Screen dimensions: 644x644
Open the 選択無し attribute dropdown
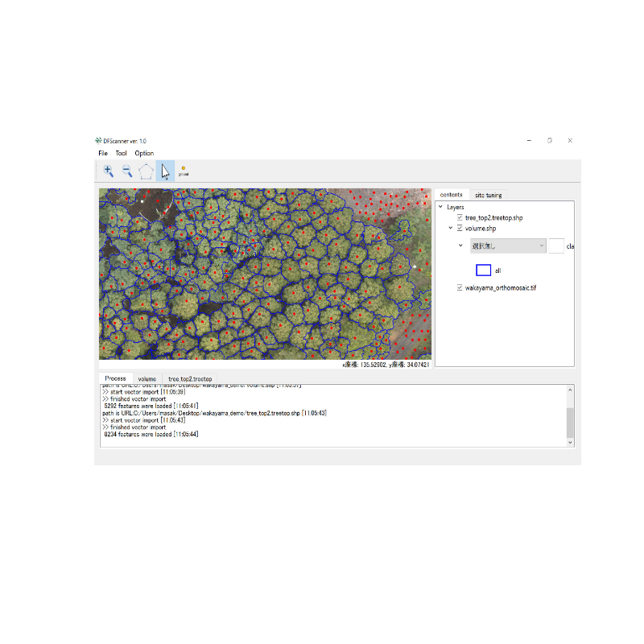pos(508,246)
